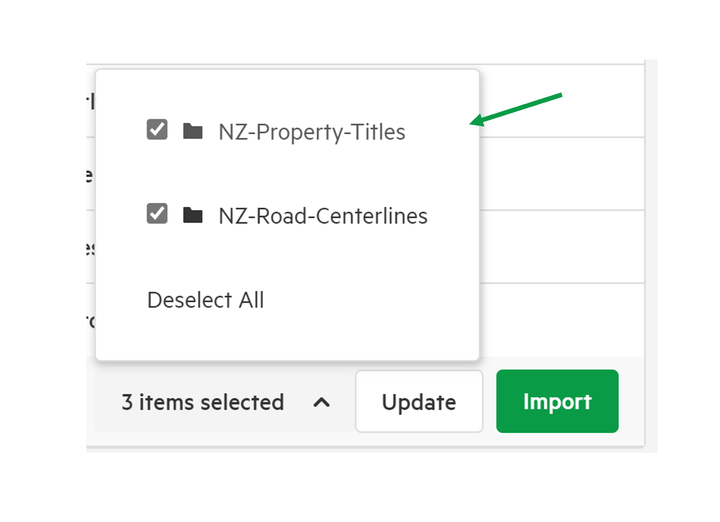The height and width of the screenshot is (522, 720).
Task: Choose Deselect All in the popup
Action: [x=205, y=300]
